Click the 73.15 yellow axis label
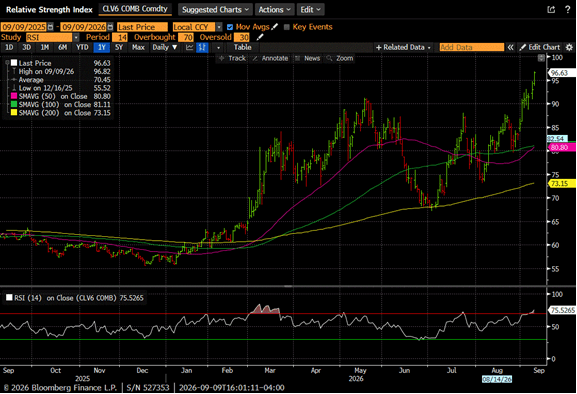Viewport: 577px width, 394px height. click(562, 184)
